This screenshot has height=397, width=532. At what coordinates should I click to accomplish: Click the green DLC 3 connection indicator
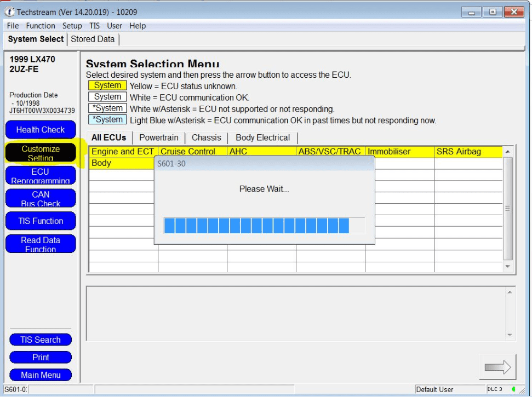point(514,389)
